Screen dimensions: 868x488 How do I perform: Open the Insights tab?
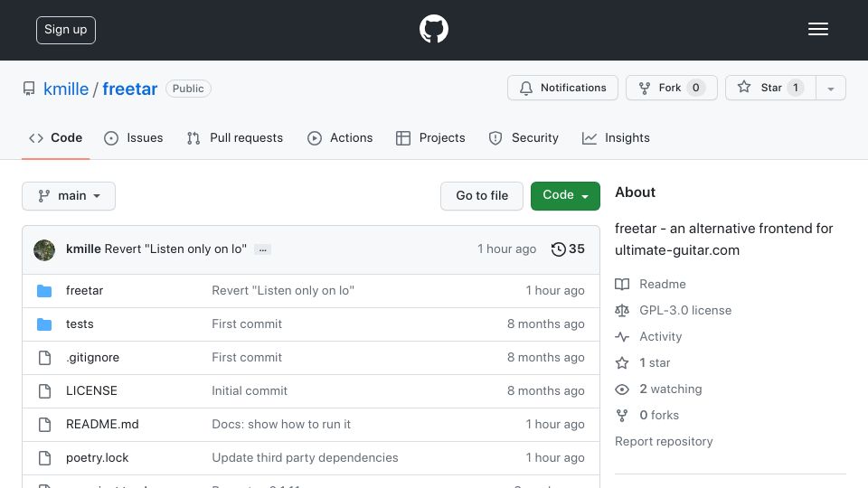pyautogui.click(x=616, y=137)
